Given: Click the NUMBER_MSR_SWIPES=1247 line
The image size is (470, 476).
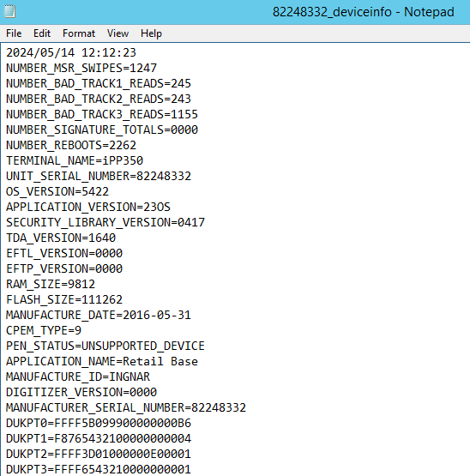Looking at the screenshot, I should pyautogui.click(x=81, y=68).
